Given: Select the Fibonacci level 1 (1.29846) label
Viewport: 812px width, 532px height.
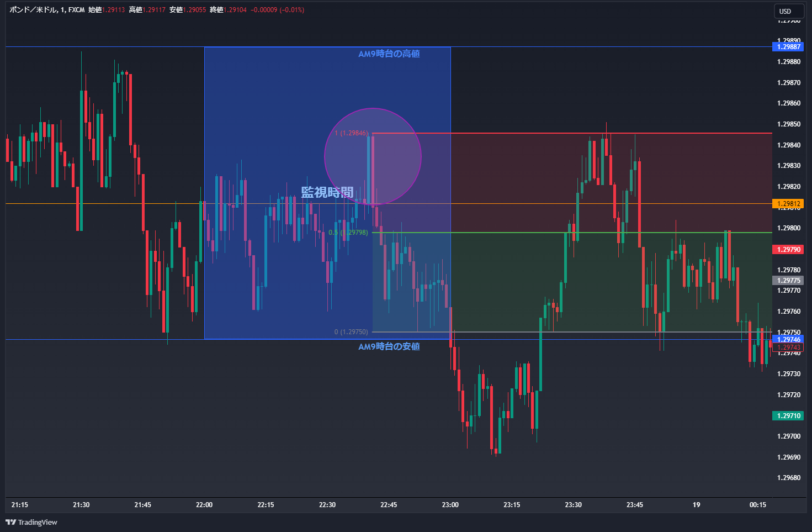Looking at the screenshot, I should click(351, 133).
